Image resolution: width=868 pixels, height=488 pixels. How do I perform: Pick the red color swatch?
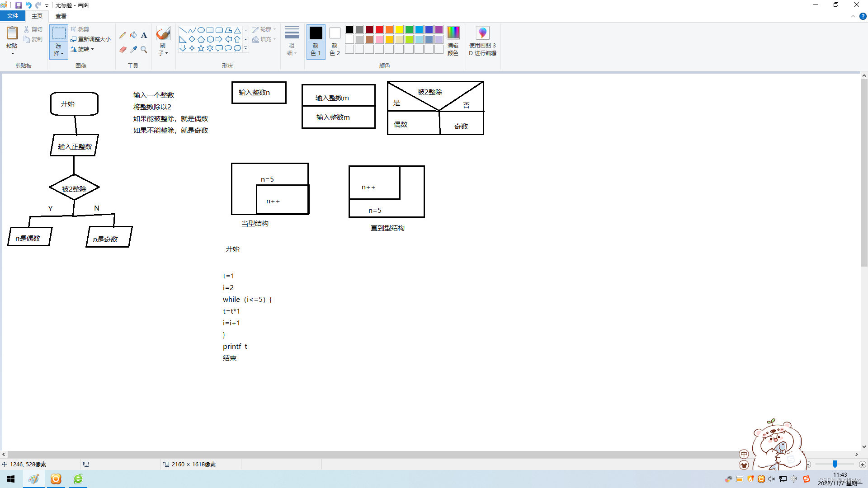pos(379,29)
